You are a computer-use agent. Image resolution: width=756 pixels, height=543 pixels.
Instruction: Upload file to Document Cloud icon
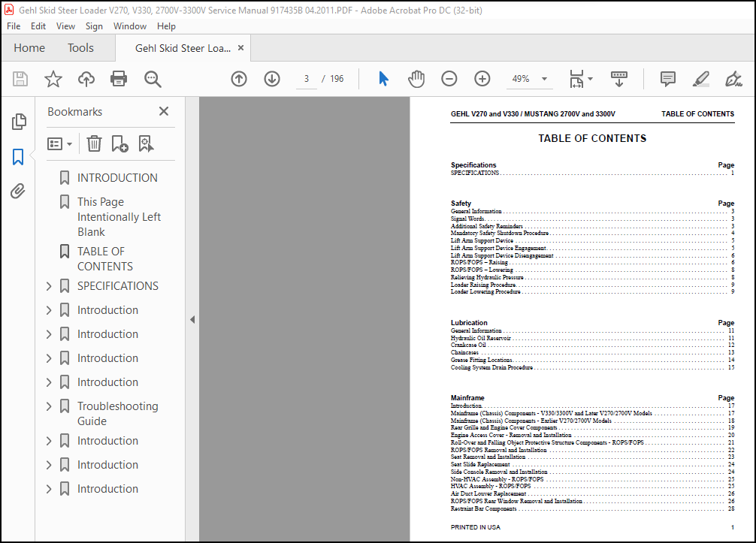86,79
